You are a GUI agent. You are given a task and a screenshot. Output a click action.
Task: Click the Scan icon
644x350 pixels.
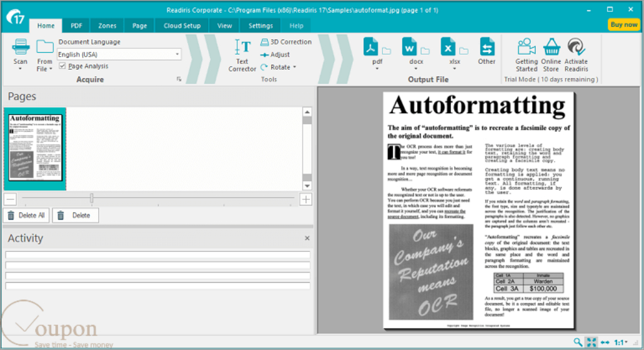click(20, 46)
